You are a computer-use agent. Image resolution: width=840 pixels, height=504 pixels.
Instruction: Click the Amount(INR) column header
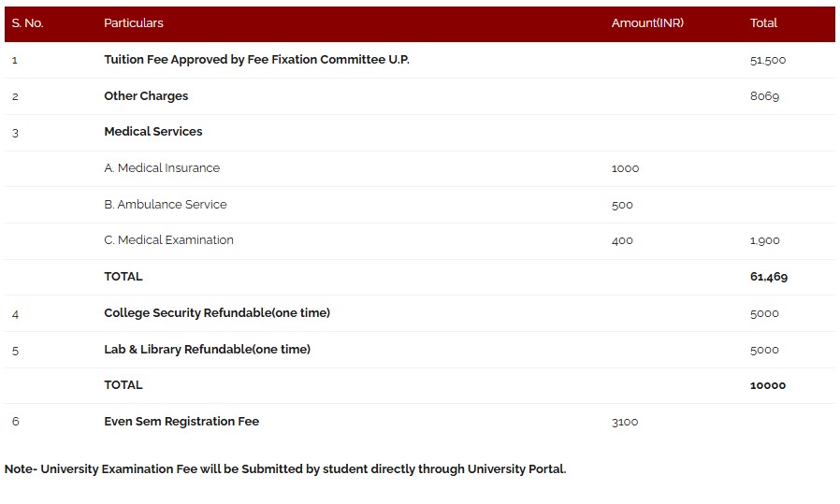pos(647,23)
